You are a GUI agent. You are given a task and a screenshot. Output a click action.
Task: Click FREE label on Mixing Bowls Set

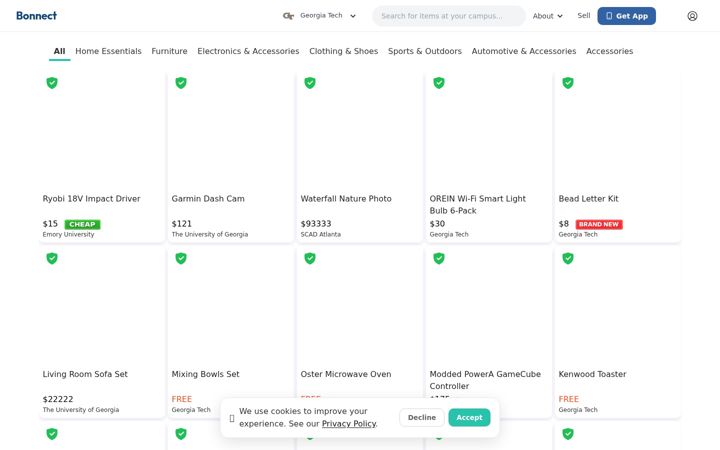pos(181,399)
